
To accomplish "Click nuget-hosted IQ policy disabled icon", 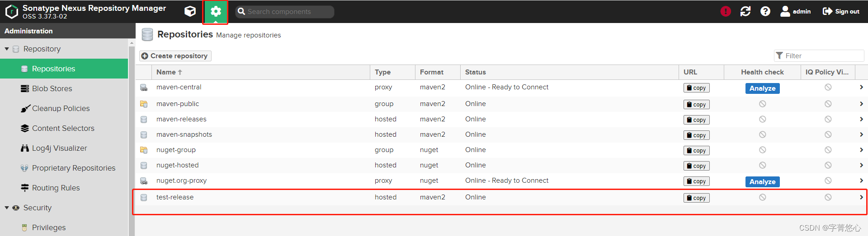I will click(828, 165).
